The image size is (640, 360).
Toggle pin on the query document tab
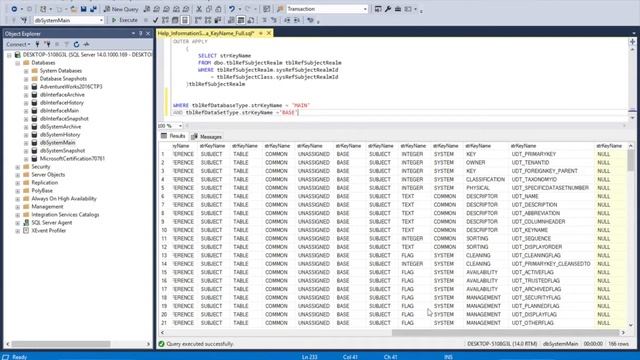(x=261, y=33)
